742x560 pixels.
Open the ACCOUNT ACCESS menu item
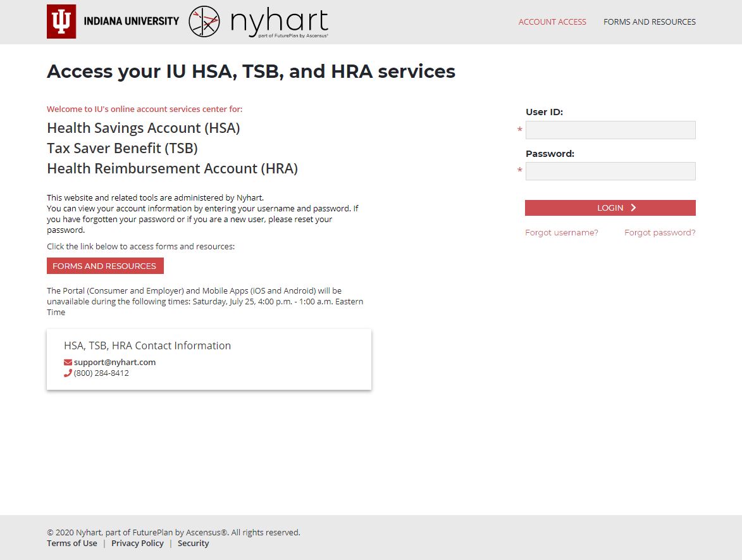552,22
